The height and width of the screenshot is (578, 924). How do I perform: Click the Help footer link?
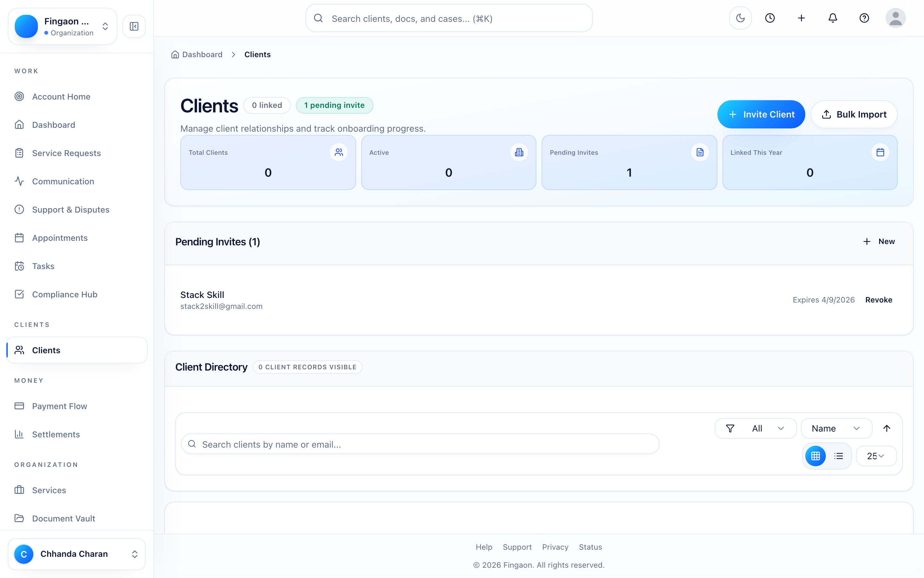pos(484,547)
